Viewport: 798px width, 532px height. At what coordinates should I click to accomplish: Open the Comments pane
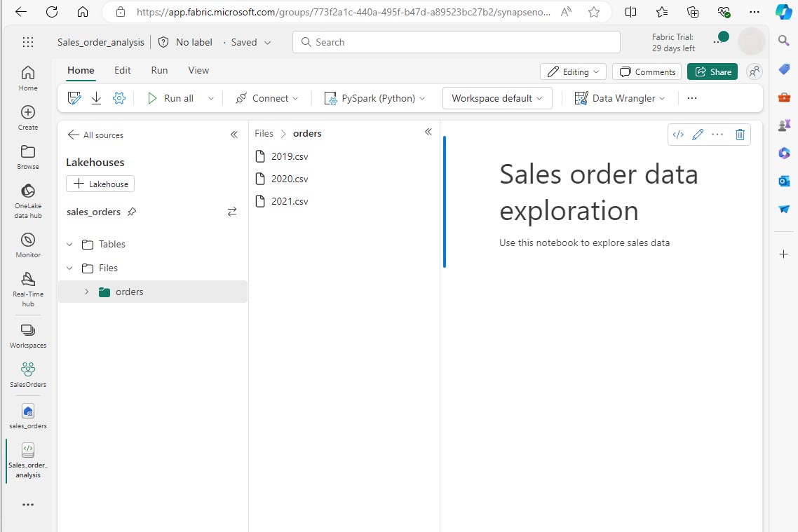(x=647, y=71)
